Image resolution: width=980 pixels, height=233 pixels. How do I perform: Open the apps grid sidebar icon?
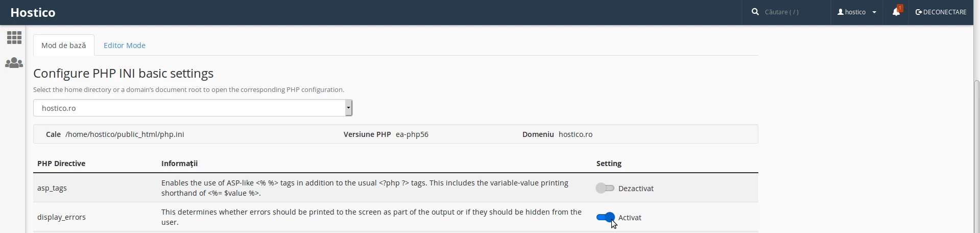[x=14, y=37]
